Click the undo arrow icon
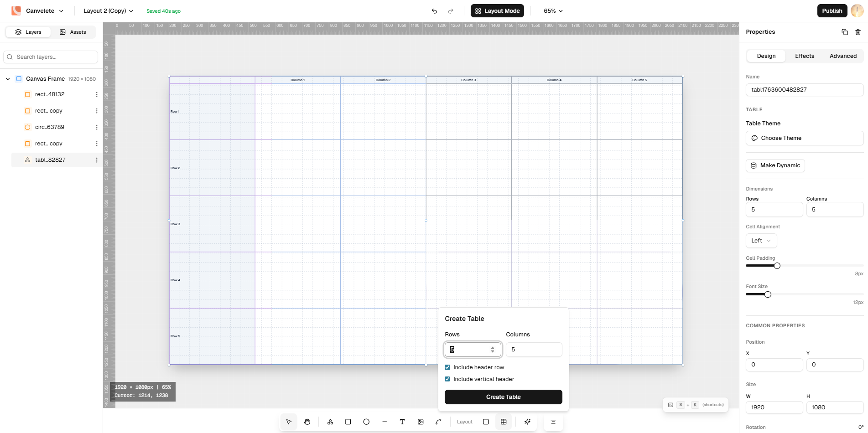Viewport: 868px width, 433px height. (434, 11)
